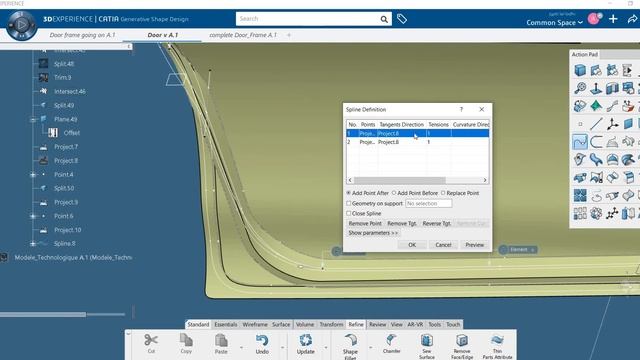Select the Thin Parts Attribute tool
Screen dimensions: 640x360
pos(497,346)
